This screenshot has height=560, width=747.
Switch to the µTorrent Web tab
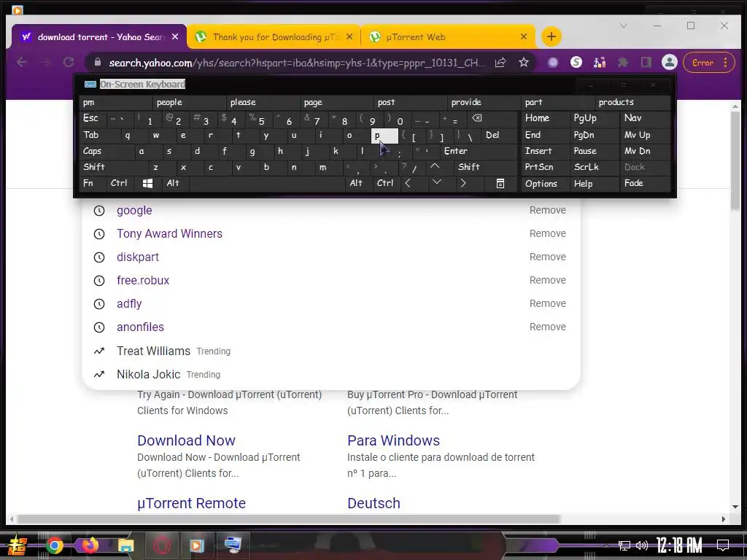coord(448,36)
